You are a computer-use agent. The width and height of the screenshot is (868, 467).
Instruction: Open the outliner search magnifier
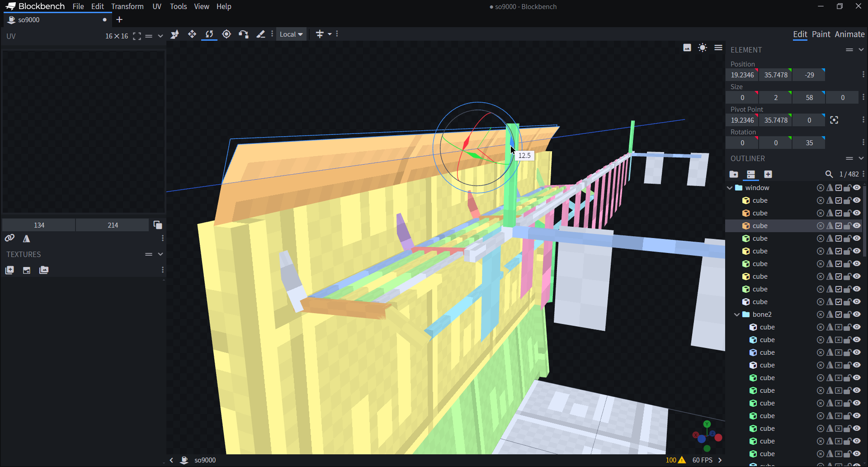tap(829, 174)
